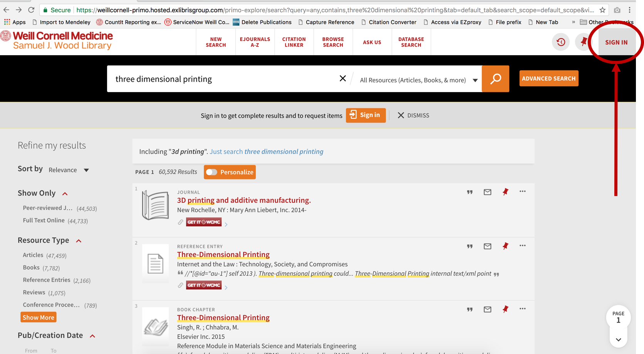
Task: Open Ask Us menu item
Action: click(x=372, y=42)
